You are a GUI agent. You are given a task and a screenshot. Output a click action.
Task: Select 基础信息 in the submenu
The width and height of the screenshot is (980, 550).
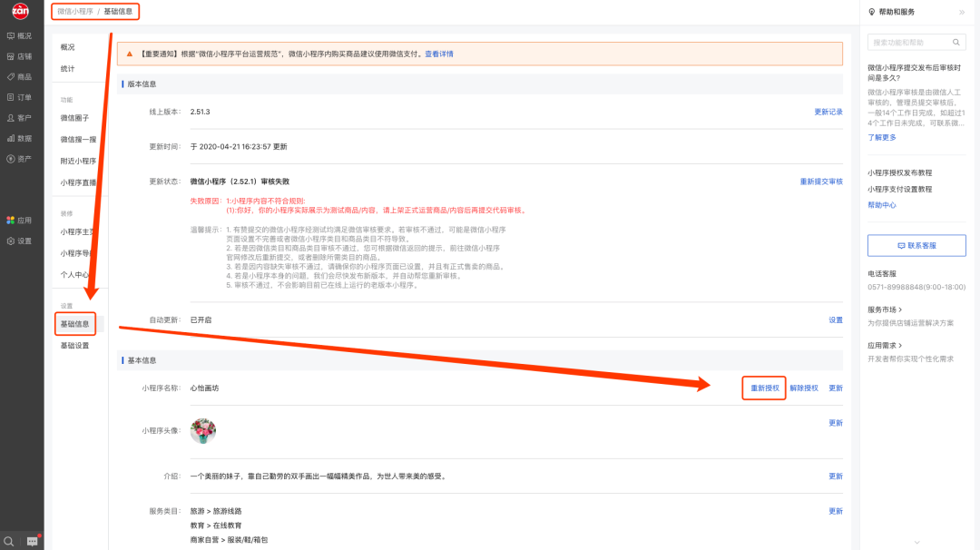75,324
